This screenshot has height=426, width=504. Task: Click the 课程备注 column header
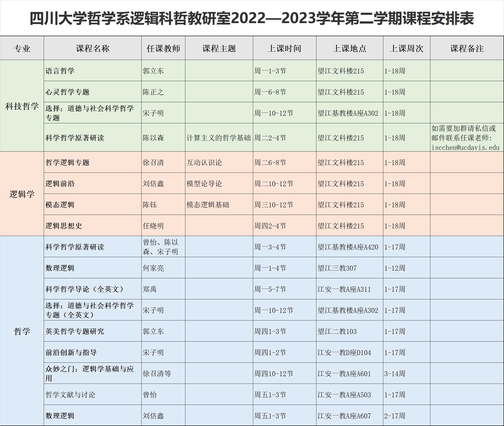tap(467, 48)
